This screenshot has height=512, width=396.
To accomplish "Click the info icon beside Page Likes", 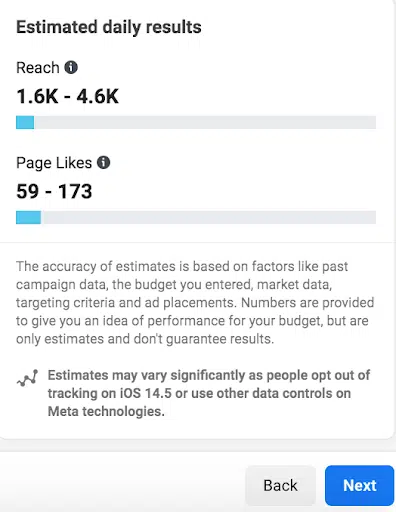I will (103, 163).
